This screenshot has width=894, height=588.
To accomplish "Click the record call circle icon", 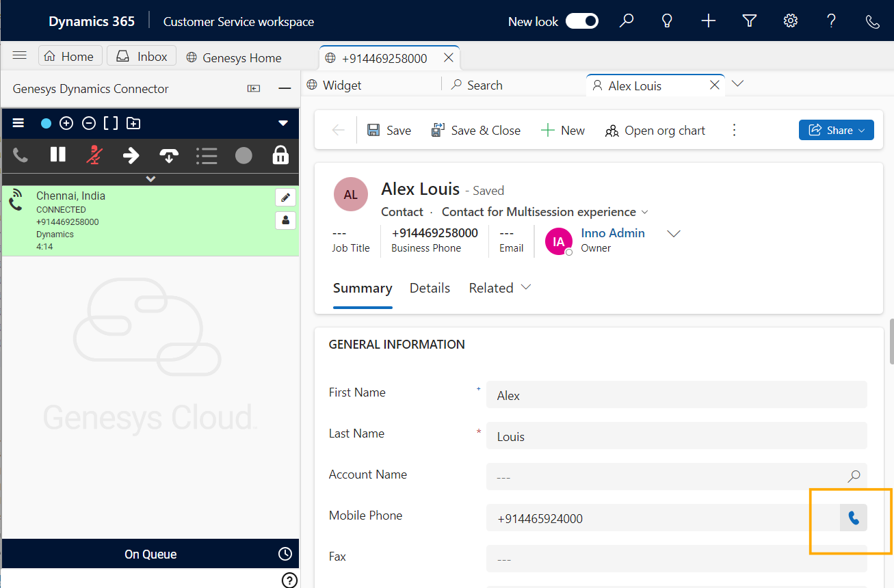I will (x=244, y=155).
